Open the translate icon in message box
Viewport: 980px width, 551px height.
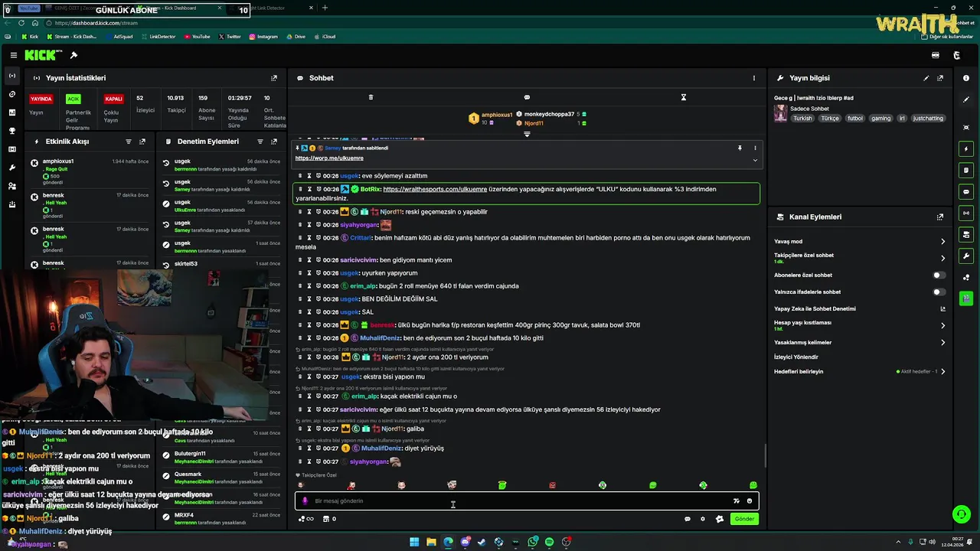pyautogui.click(x=737, y=501)
